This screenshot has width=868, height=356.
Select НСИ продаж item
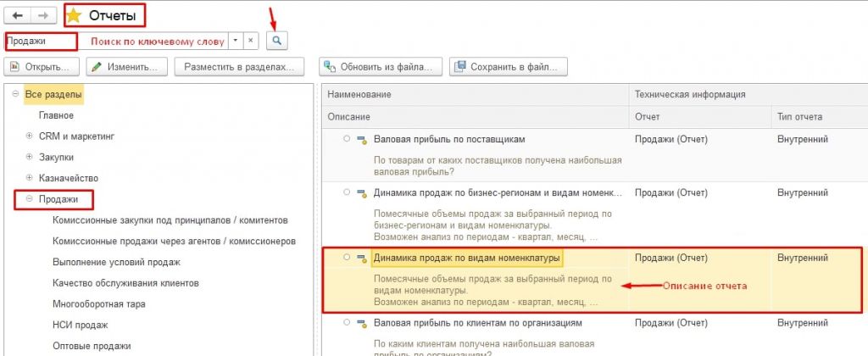pyautogui.click(x=80, y=325)
